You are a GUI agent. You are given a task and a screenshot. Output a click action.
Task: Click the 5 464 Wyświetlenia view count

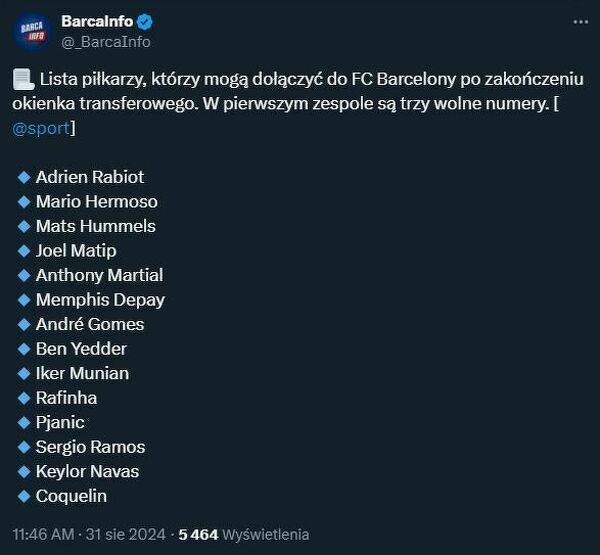(243, 534)
